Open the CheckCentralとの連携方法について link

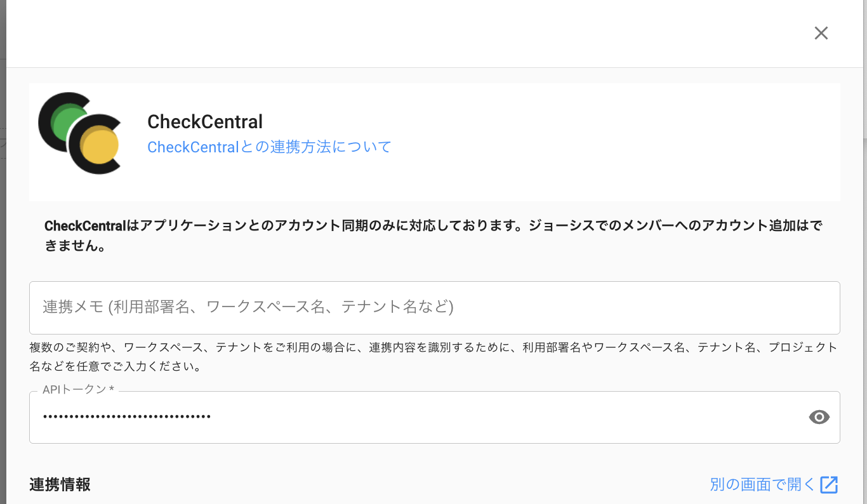click(x=269, y=147)
